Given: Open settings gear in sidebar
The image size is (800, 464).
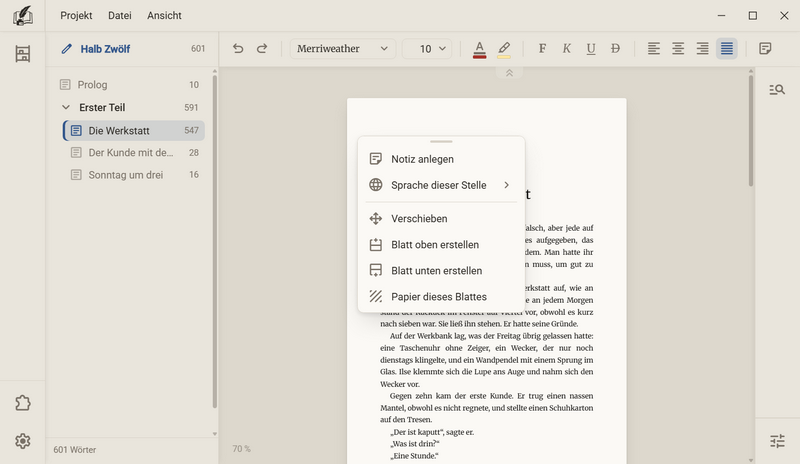Looking at the screenshot, I should click(22, 441).
